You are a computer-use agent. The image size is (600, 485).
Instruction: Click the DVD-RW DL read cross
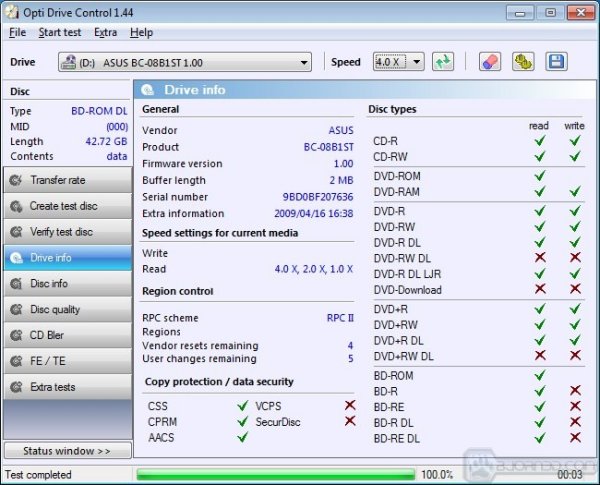[x=540, y=257]
